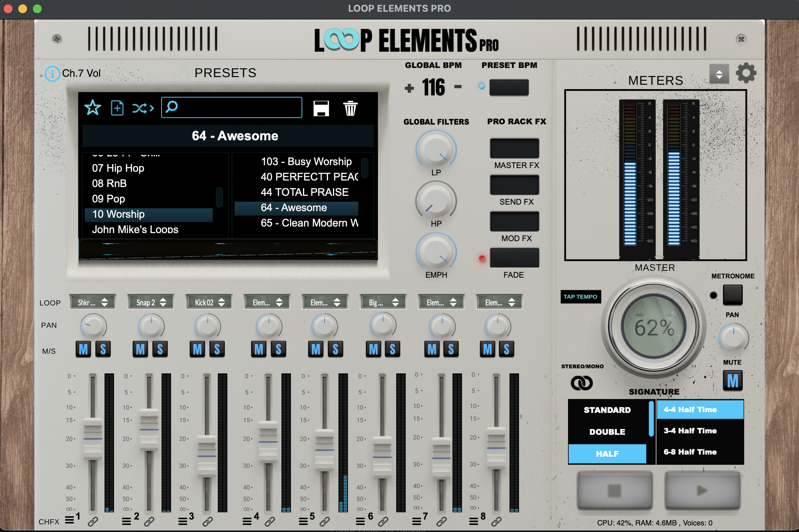Click the PRESET BPM display button

tap(509, 88)
